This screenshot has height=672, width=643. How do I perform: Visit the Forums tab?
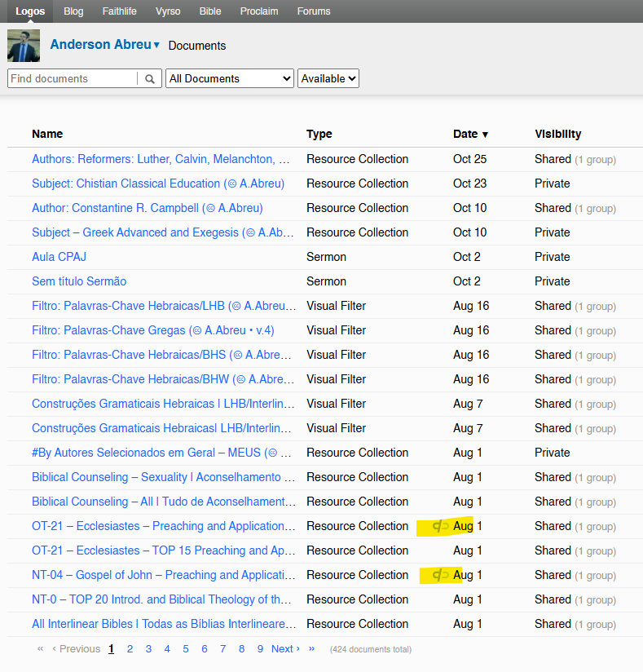click(314, 11)
